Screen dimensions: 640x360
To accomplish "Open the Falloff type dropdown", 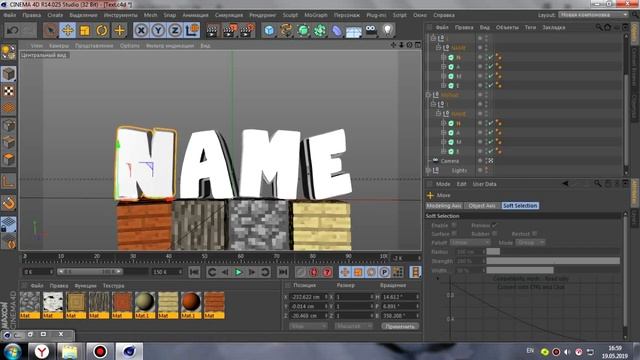I will pyautogui.click(x=470, y=242).
